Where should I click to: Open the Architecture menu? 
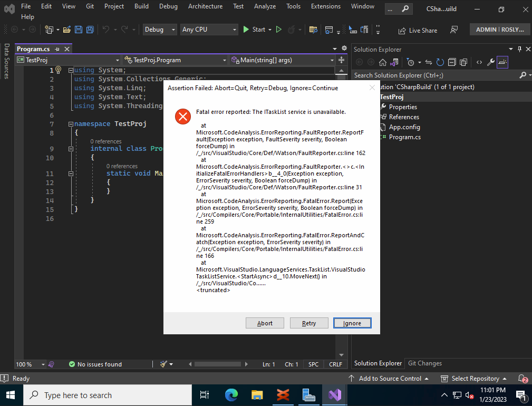pyautogui.click(x=205, y=6)
